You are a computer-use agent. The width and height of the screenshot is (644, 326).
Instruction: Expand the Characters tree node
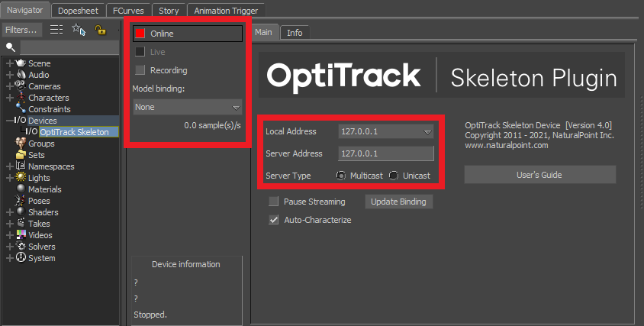click(10, 98)
